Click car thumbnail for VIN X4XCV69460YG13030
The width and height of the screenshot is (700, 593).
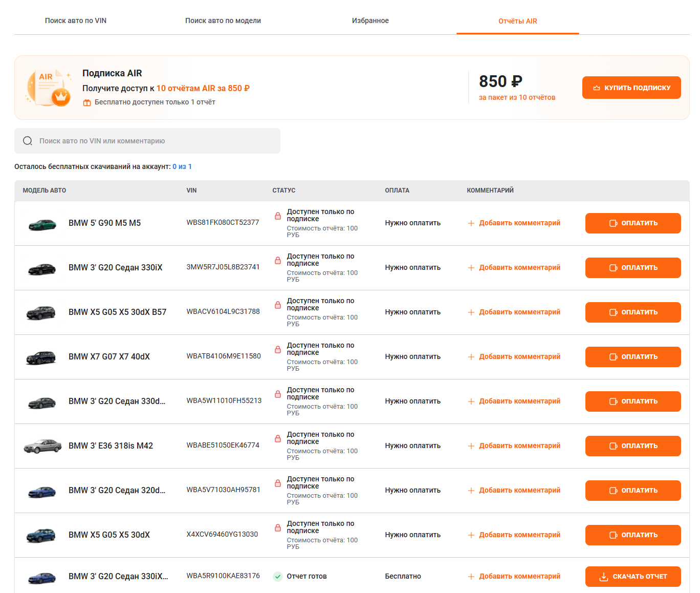click(41, 536)
